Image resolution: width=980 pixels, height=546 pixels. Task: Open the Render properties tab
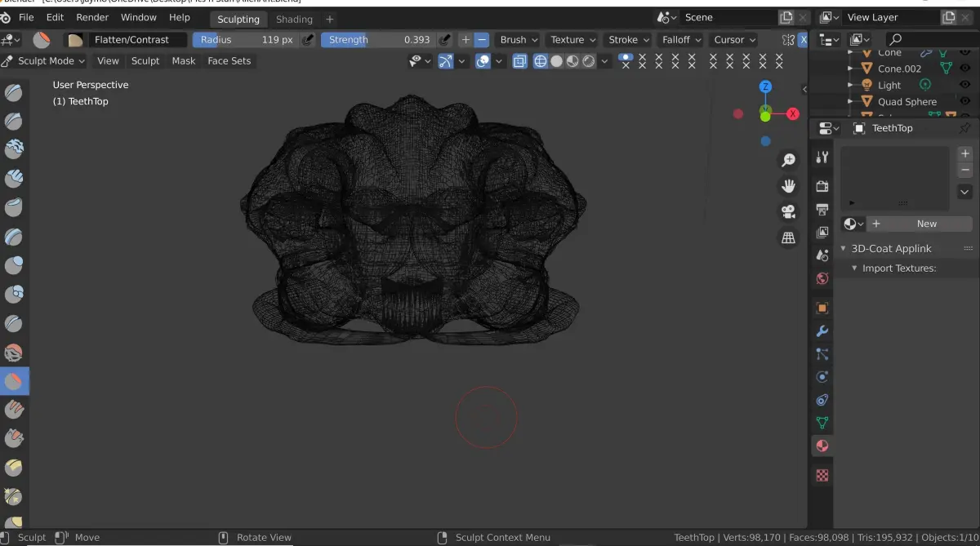click(x=822, y=186)
